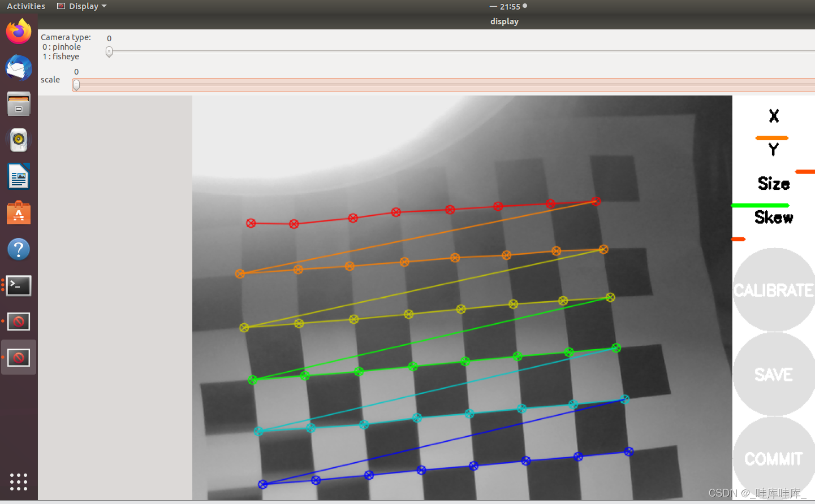Click the COMMIT round button
The height and width of the screenshot is (504, 815).
click(774, 458)
